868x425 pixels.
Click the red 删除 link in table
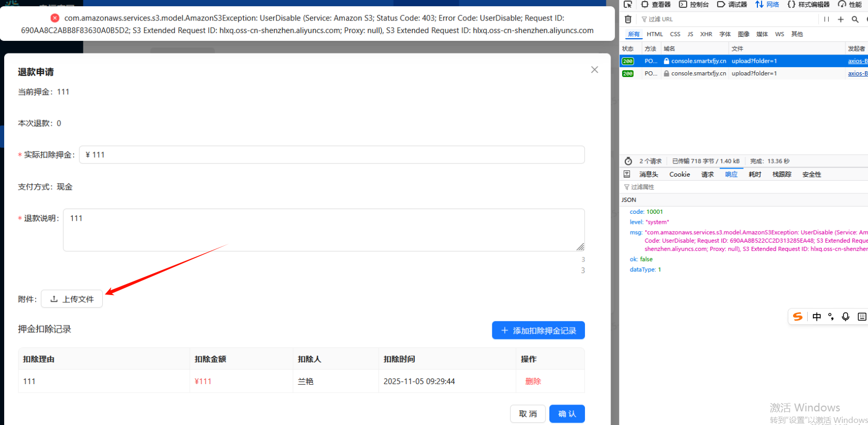pyautogui.click(x=533, y=382)
